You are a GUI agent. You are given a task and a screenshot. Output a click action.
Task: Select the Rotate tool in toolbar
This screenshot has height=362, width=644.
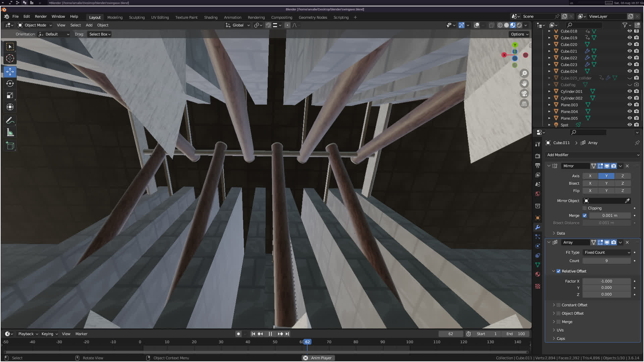[10, 83]
